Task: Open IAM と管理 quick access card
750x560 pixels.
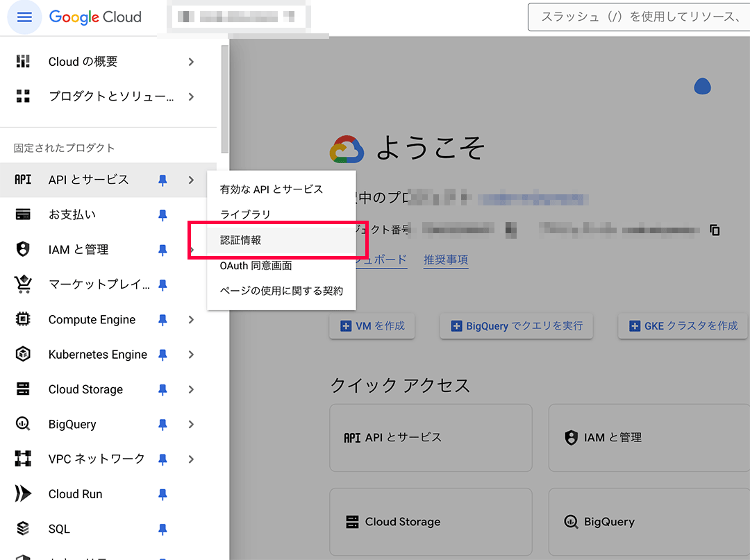Action: [649, 438]
